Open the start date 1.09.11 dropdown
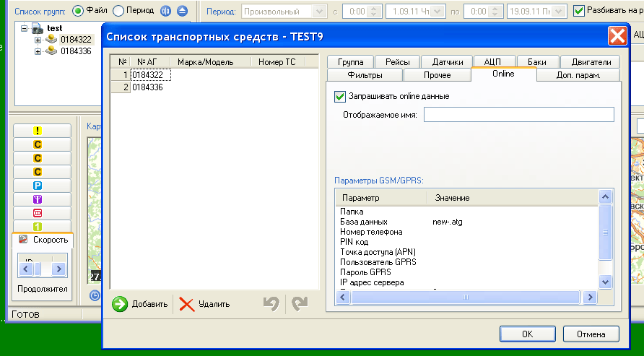 438,12
